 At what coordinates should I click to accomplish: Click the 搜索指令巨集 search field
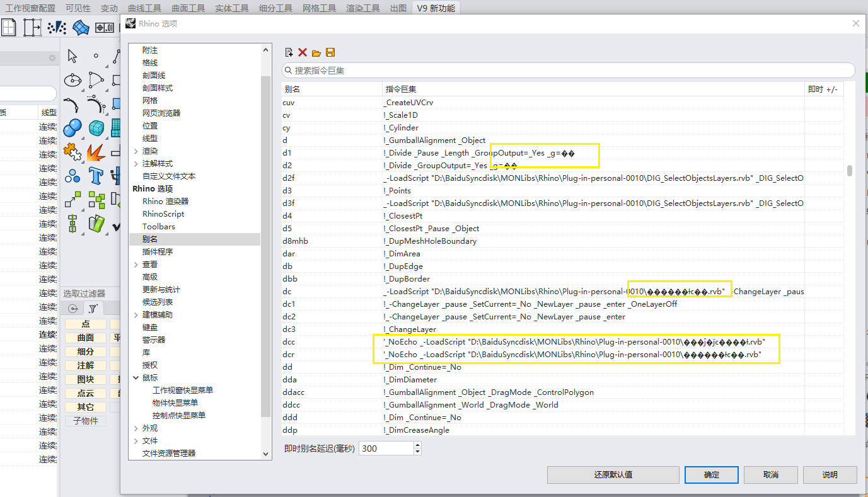(567, 71)
